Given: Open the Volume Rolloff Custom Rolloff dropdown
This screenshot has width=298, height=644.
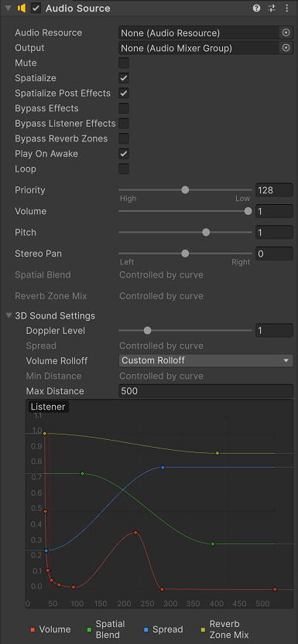Looking at the screenshot, I should [x=206, y=360].
